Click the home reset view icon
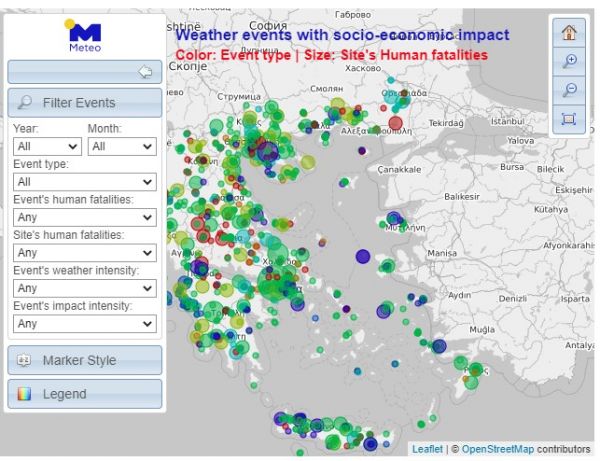Image resolution: width=600 pixels, height=461 pixels. (569, 32)
